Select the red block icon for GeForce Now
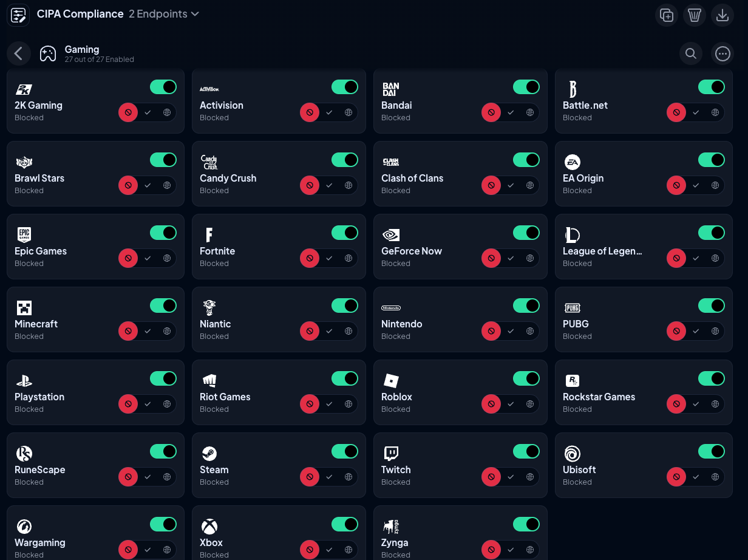Screen dimensions: 748x560 click(491, 258)
